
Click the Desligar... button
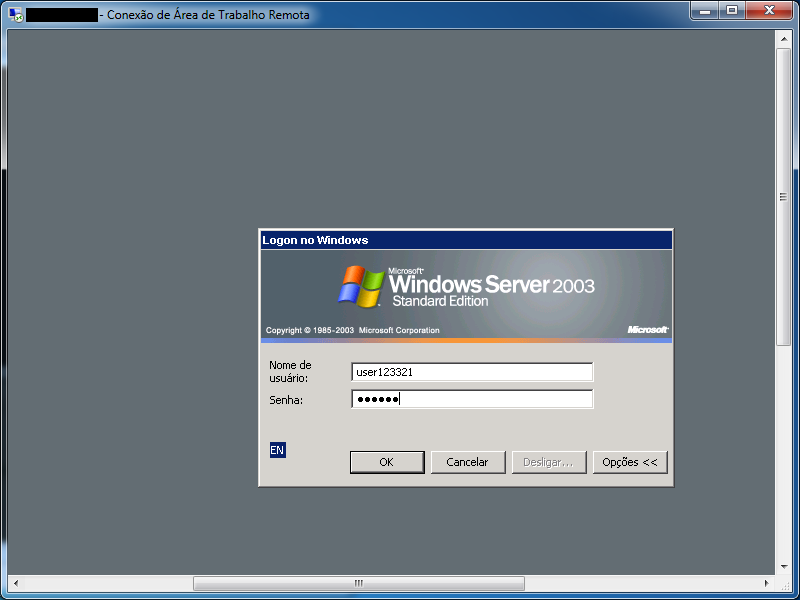click(x=549, y=462)
